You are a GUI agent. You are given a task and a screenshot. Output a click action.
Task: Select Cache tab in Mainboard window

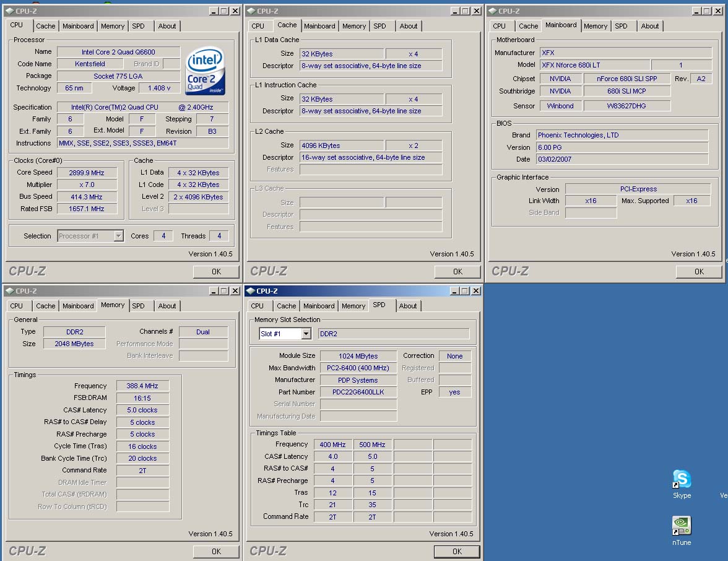[x=529, y=26]
